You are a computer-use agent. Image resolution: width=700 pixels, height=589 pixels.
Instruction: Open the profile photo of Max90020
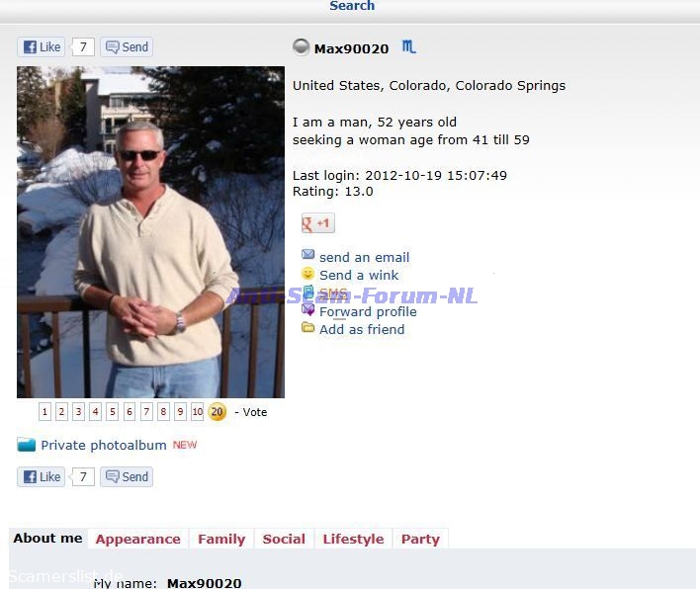click(150, 232)
